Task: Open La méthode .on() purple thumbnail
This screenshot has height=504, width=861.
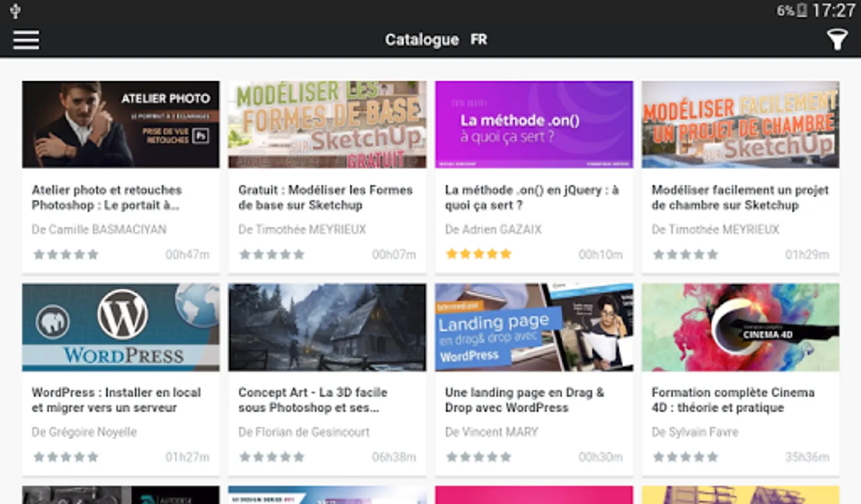Action: tap(534, 124)
